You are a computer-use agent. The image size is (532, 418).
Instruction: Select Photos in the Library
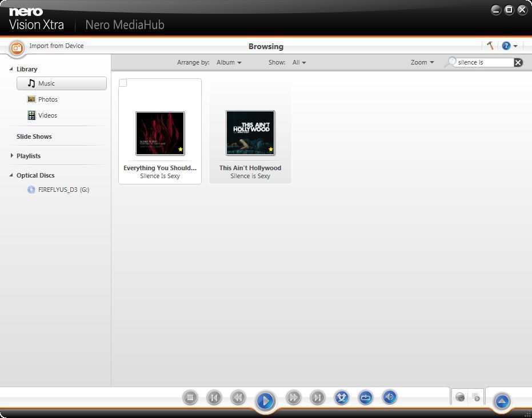(x=42, y=99)
